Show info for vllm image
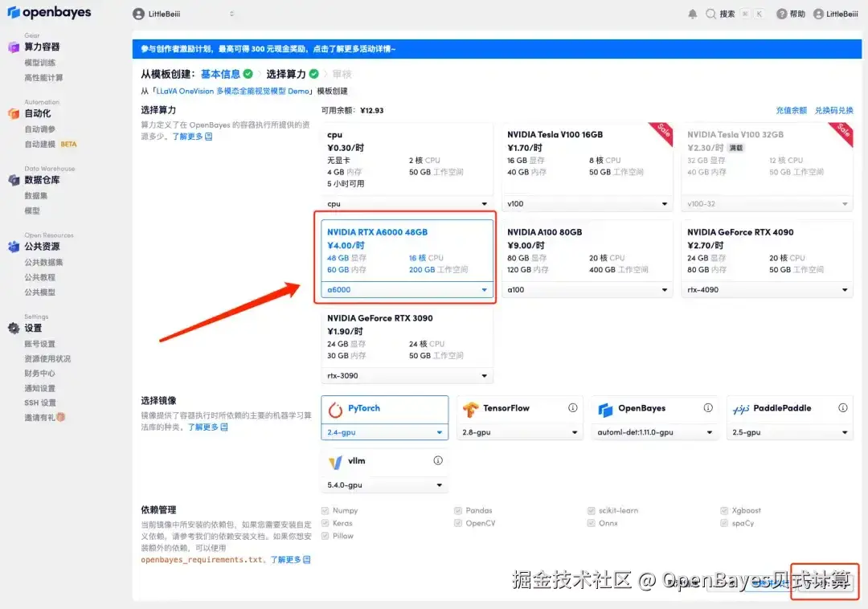This screenshot has width=868, height=609. pyautogui.click(x=438, y=460)
